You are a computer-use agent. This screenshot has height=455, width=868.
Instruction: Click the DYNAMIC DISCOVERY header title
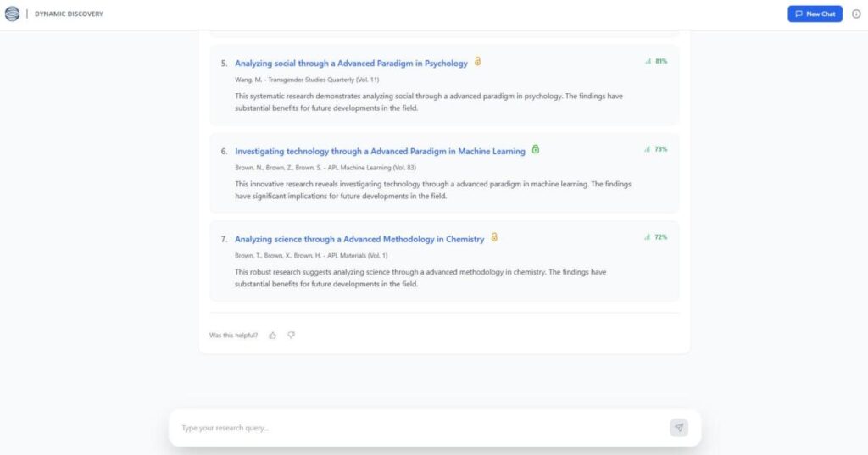point(69,14)
